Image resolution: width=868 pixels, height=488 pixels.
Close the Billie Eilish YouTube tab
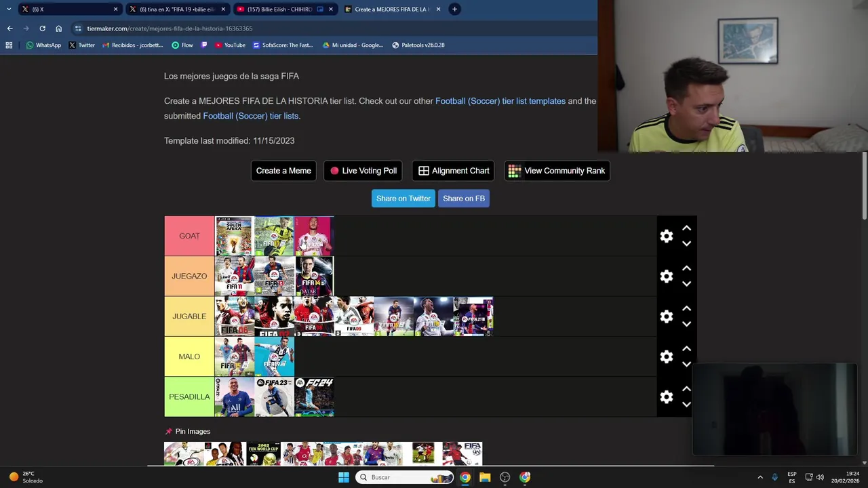[331, 9]
